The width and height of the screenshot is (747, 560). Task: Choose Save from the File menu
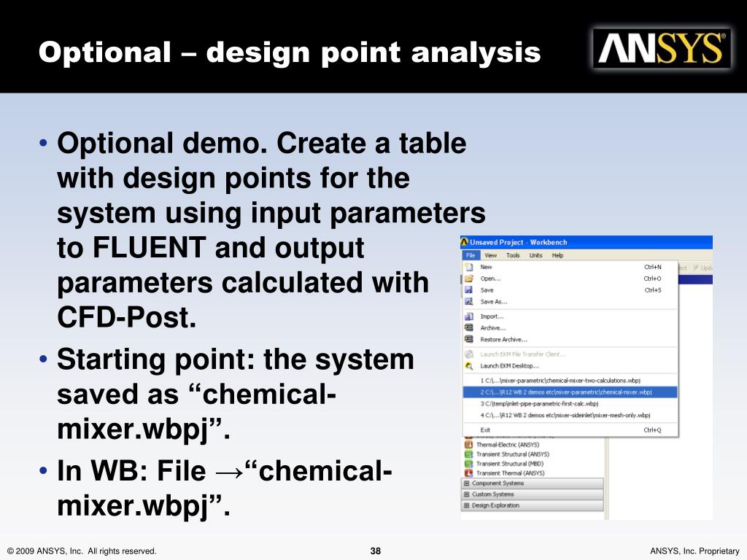(570, 290)
